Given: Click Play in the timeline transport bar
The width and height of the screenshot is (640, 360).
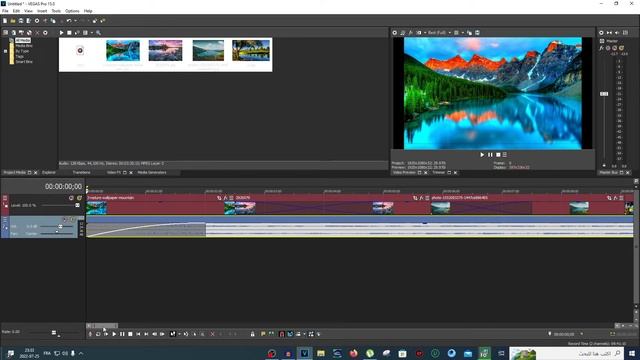Looking at the screenshot, I should click(114, 334).
